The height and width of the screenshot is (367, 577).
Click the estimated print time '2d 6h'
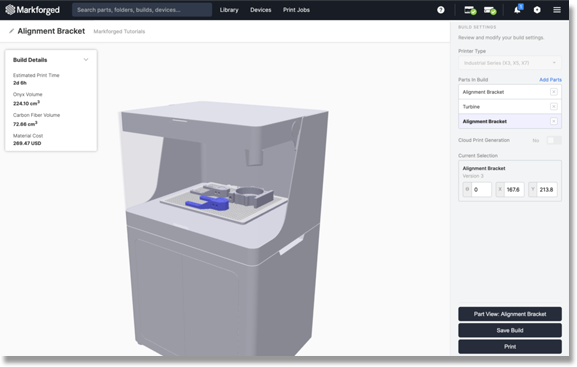pos(20,83)
